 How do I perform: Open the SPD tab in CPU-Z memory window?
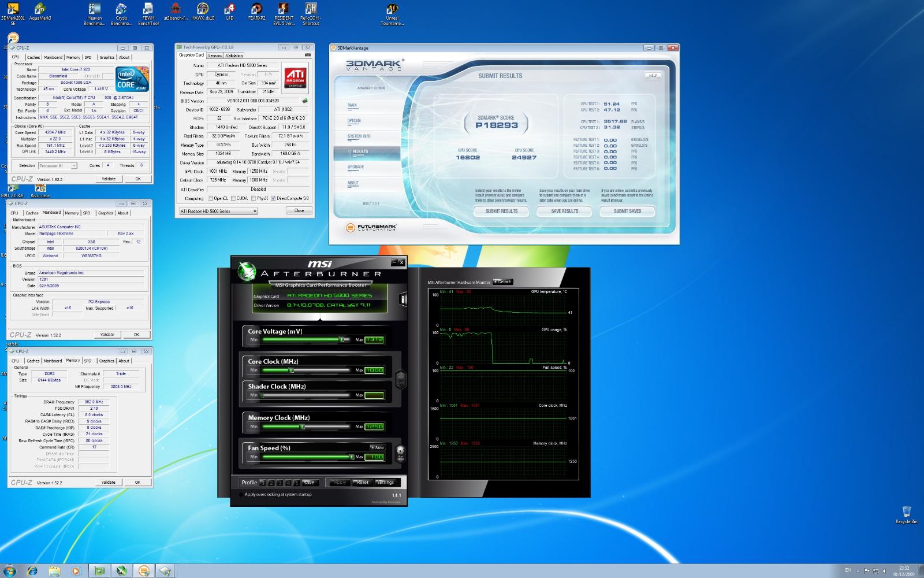click(87, 361)
